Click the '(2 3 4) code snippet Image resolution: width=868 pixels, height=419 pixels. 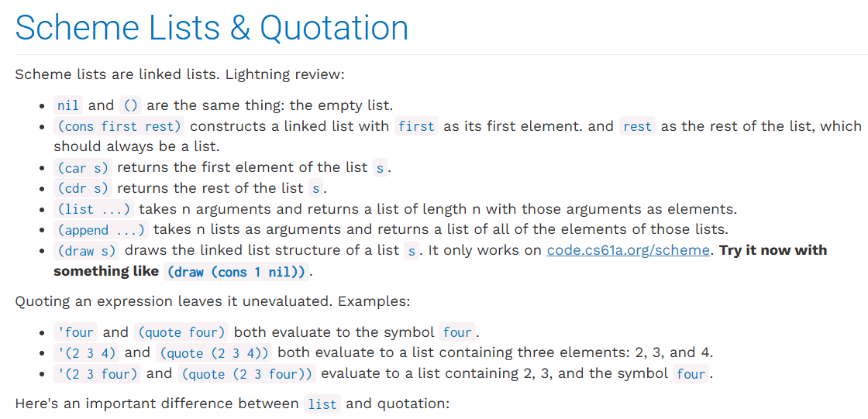pyautogui.click(x=86, y=353)
